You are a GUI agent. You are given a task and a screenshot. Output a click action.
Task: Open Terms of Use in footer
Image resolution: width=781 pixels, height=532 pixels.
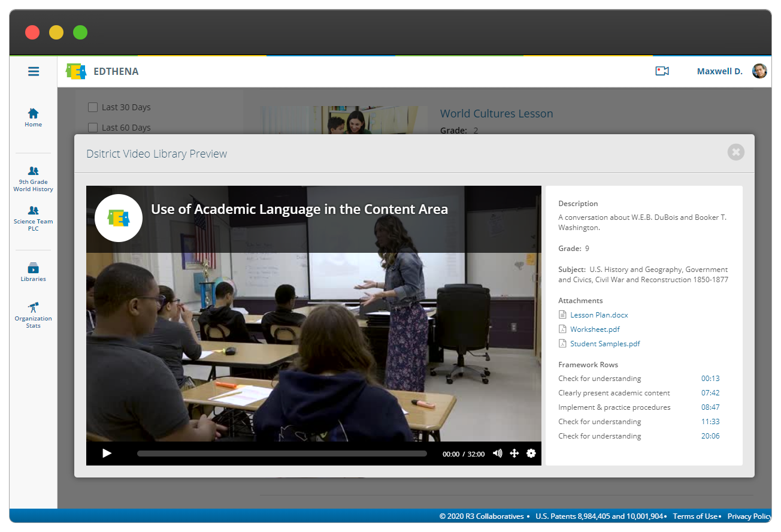coord(695,516)
